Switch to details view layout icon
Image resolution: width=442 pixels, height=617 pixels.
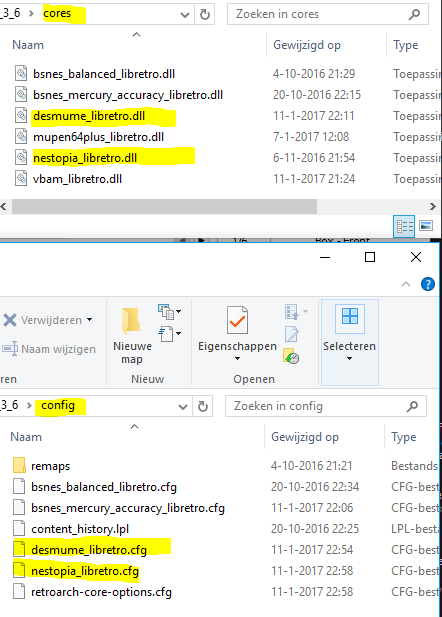[x=404, y=226]
